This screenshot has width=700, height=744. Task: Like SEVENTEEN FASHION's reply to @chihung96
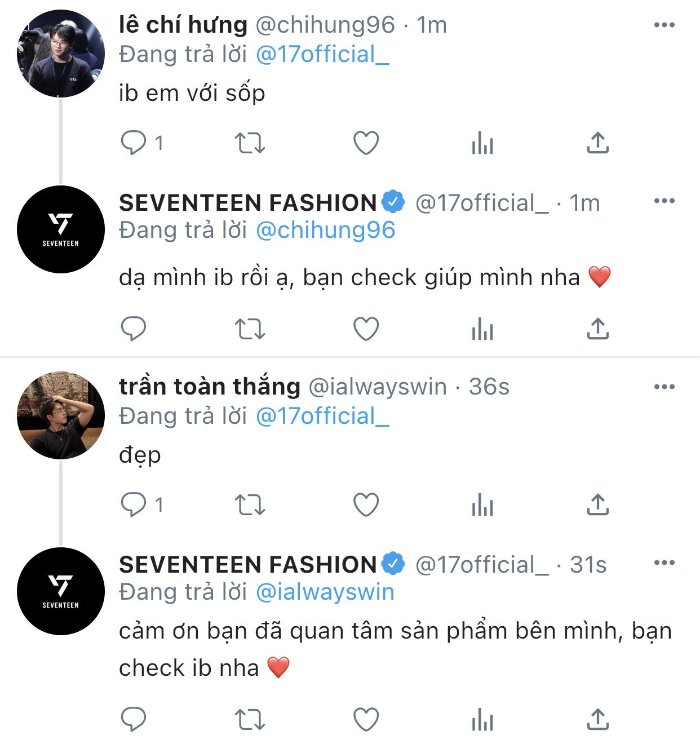[x=366, y=329]
